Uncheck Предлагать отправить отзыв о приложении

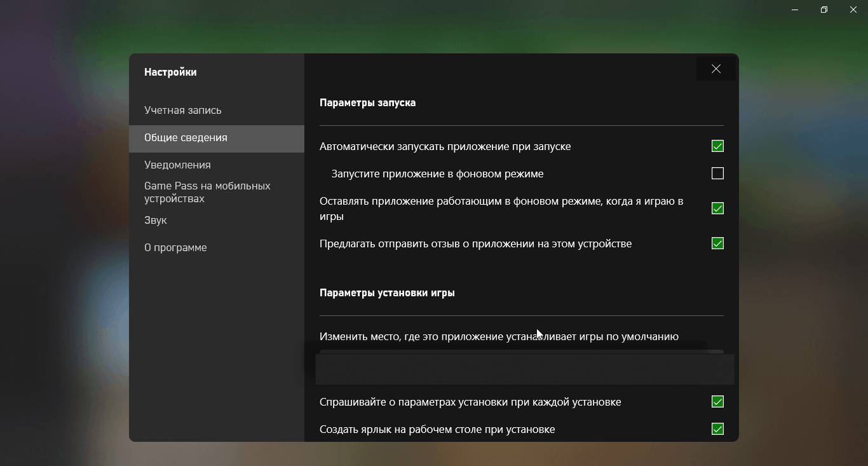tap(717, 243)
